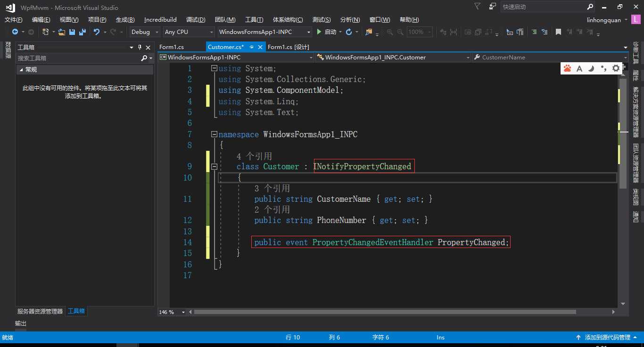644x347 pixels.
Task: Click the New Project toolbar icon
Action: click(46, 32)
